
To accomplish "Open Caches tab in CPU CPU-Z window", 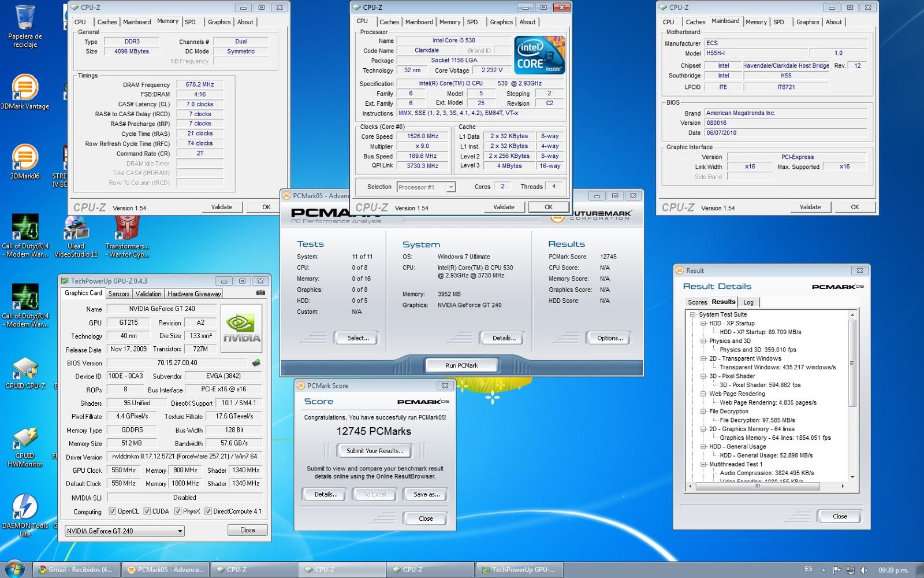I will coord(389,22).
